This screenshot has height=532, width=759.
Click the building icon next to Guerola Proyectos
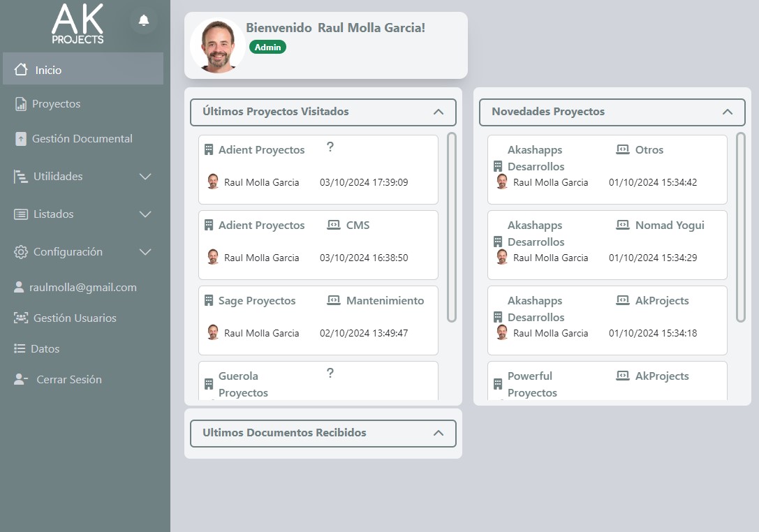(x=209, y=385)
